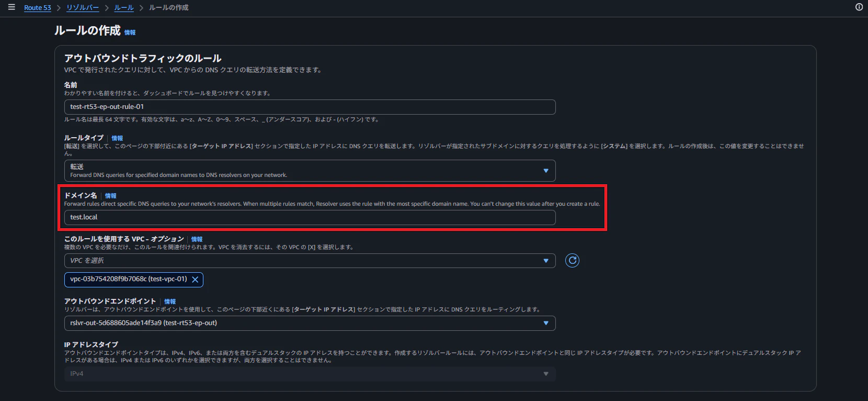Screen dimensions: 868x401
Task: Remove vpc-03b754208f9b7068c (test-vpc-01) token
Action: tap(195, 280)
